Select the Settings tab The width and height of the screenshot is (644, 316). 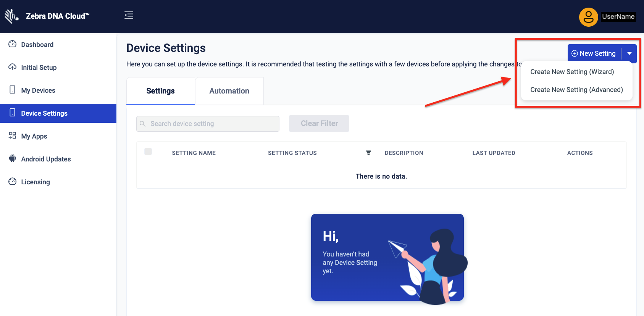point(160,91)
